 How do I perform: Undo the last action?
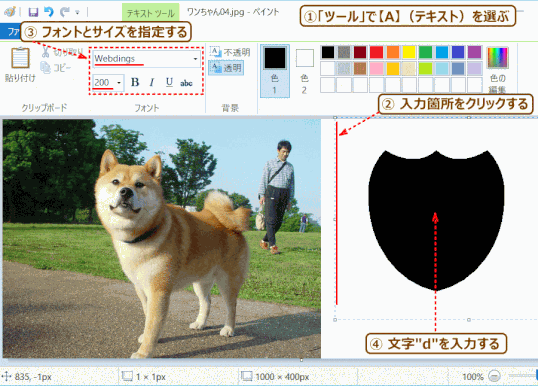click(49, 12)
